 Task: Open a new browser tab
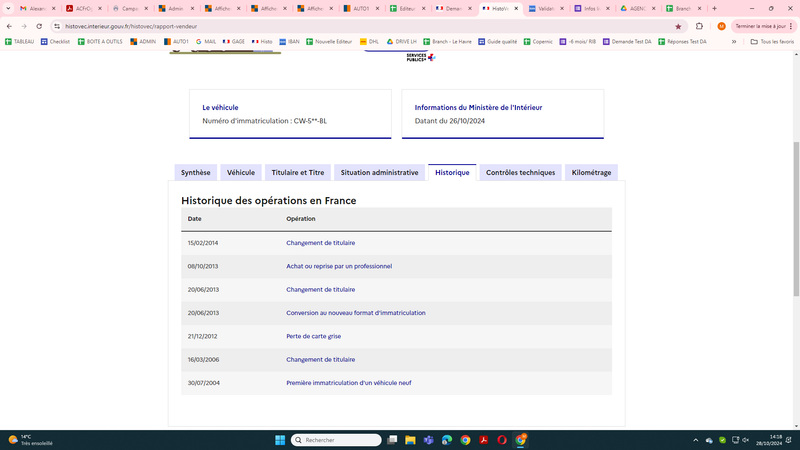[714, 8]
